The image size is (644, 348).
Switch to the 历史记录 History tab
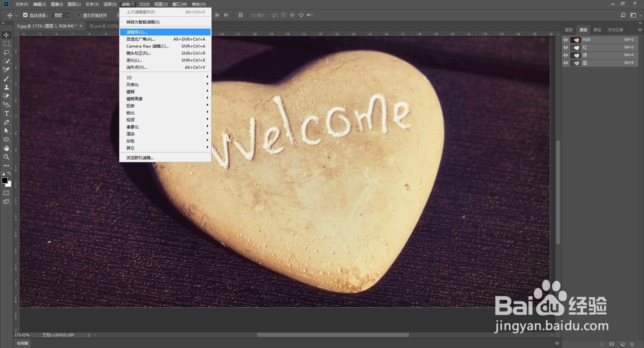pos(615,30)
